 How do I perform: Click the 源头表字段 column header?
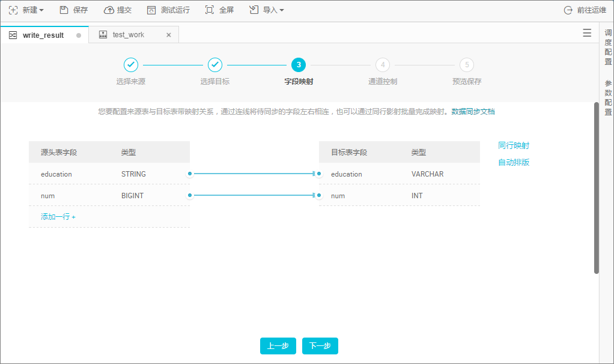click(59, 152)
